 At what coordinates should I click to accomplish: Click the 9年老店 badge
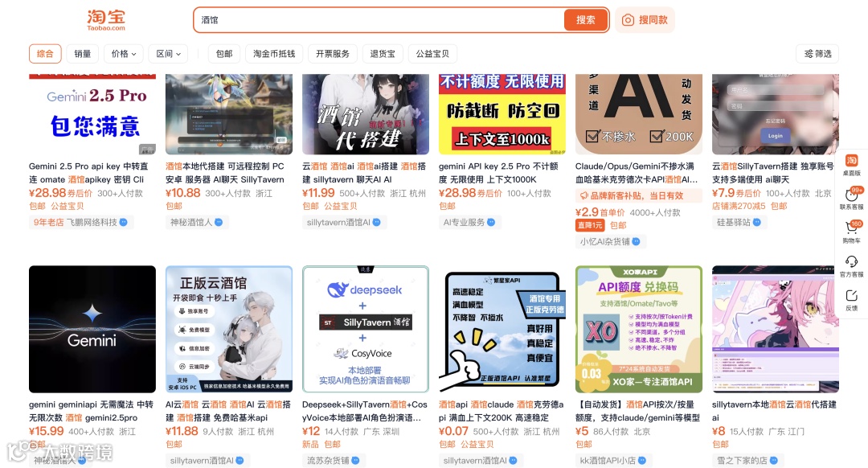point(48,222)
